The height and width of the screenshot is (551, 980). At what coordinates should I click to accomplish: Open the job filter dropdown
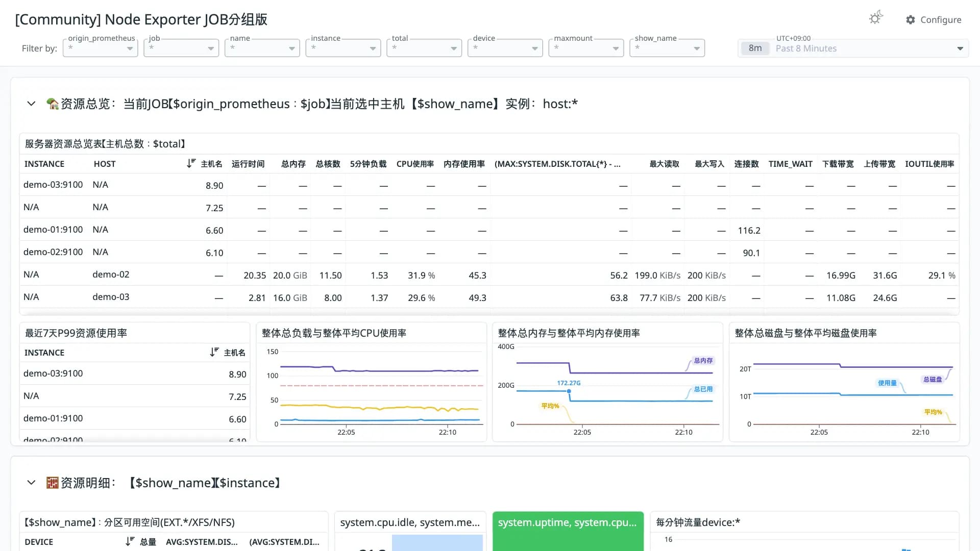pyautogui.click(x=181, y=48)
